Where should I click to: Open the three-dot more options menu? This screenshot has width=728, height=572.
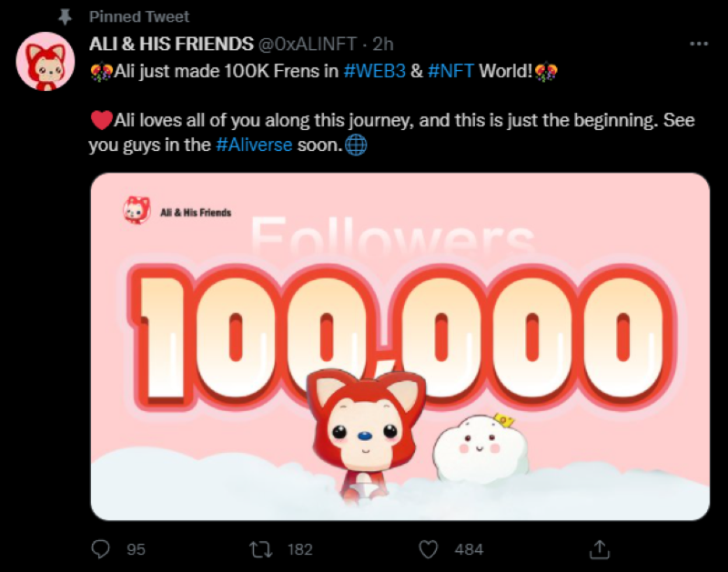tap(699, 44)
